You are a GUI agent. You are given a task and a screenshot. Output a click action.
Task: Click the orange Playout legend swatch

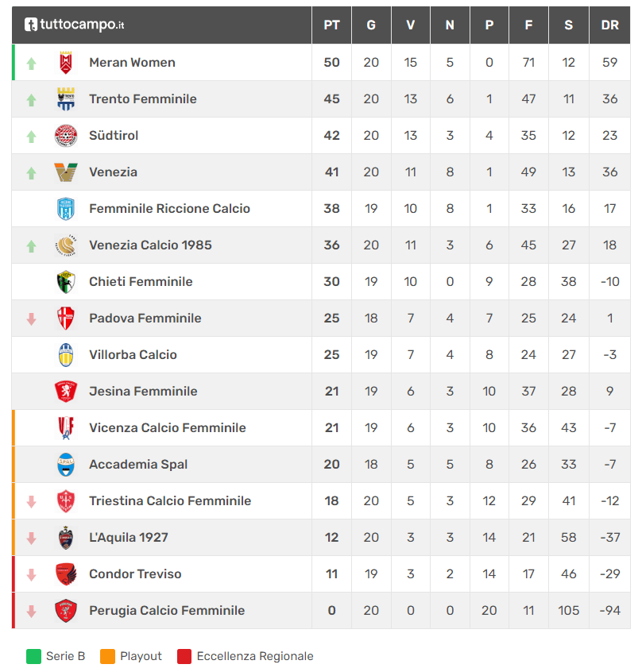[107, 656]
